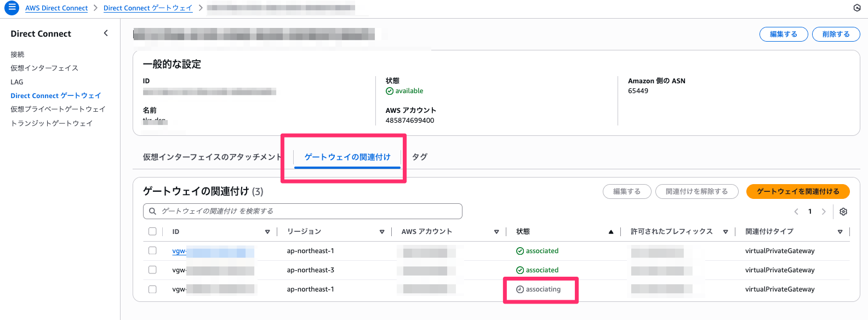Focus the ゲートウェイの関連付け search field
This screenshot has height=320, width=868.
(302, 211)
